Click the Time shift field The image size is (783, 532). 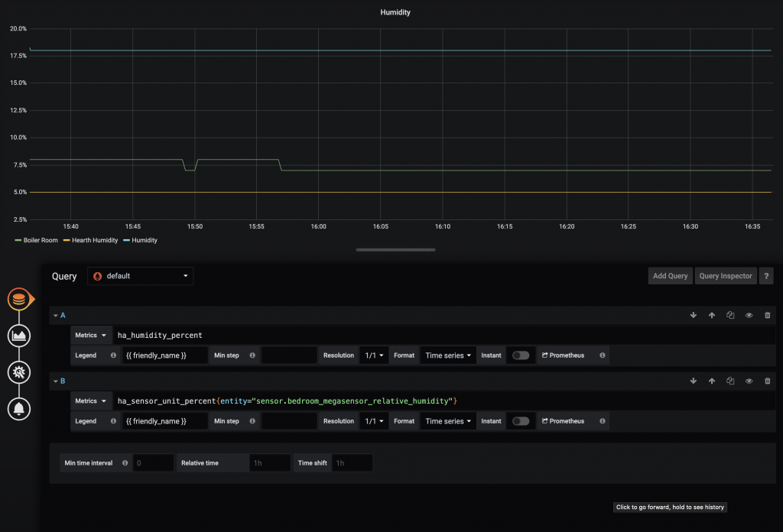(352, 463)
